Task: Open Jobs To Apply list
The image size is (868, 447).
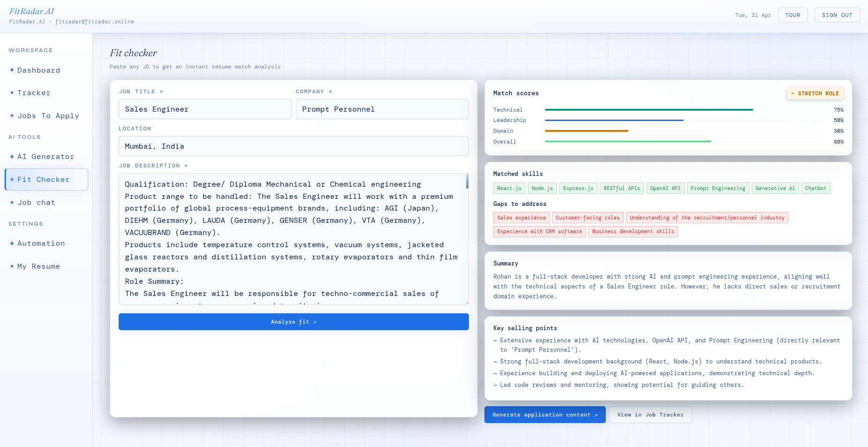Action: (46, 116)
